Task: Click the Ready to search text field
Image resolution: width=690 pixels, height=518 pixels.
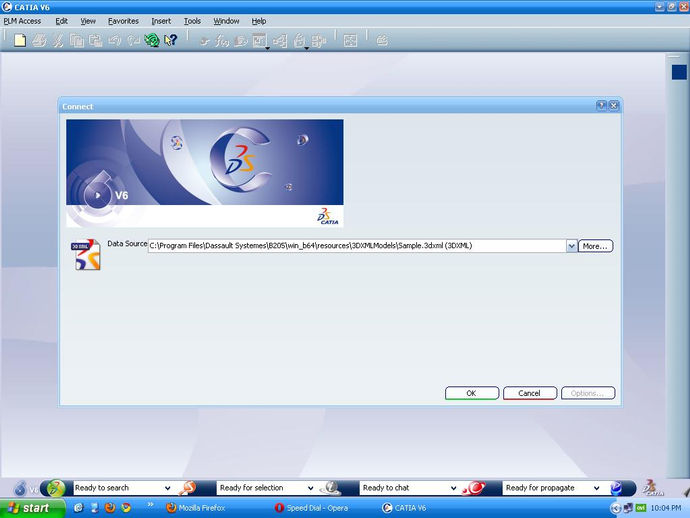Action: [117, 488]
